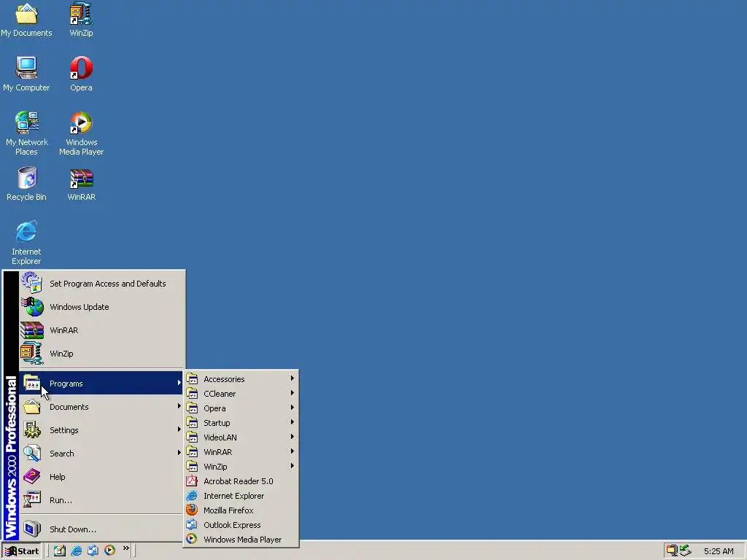The image size is (747, 560).
Task: Click the Programs item in Start menu
Action: pyautogui.click(x=101, y=384)
